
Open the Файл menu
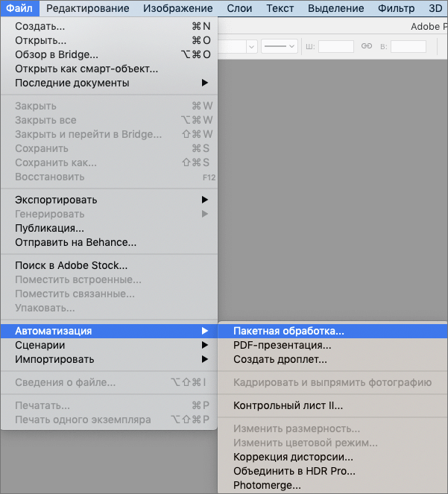point(19,8)
